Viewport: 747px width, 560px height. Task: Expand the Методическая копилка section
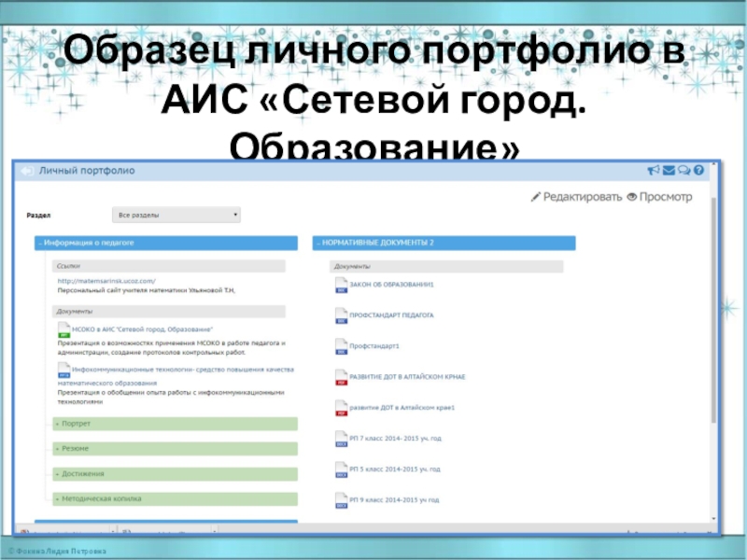(175, 499)
